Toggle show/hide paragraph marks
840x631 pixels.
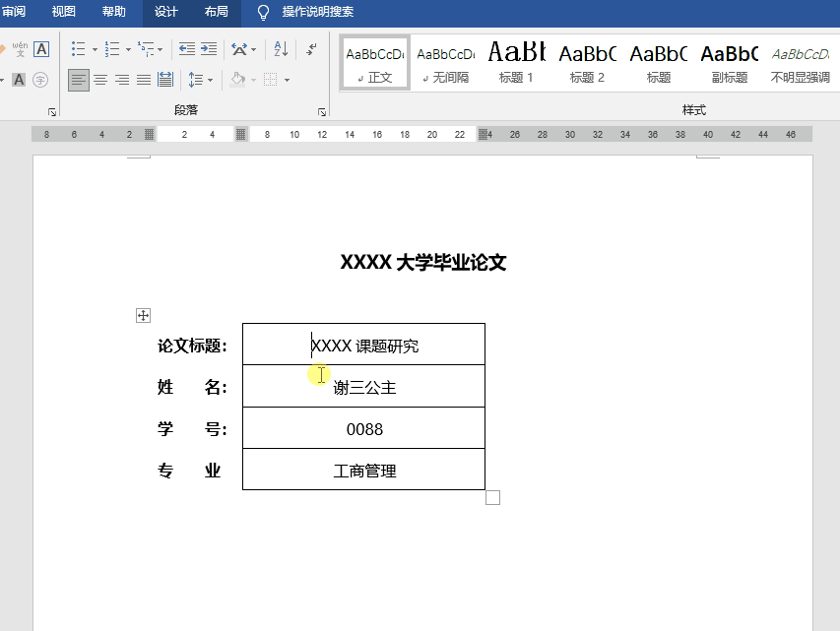coord(311,46)
